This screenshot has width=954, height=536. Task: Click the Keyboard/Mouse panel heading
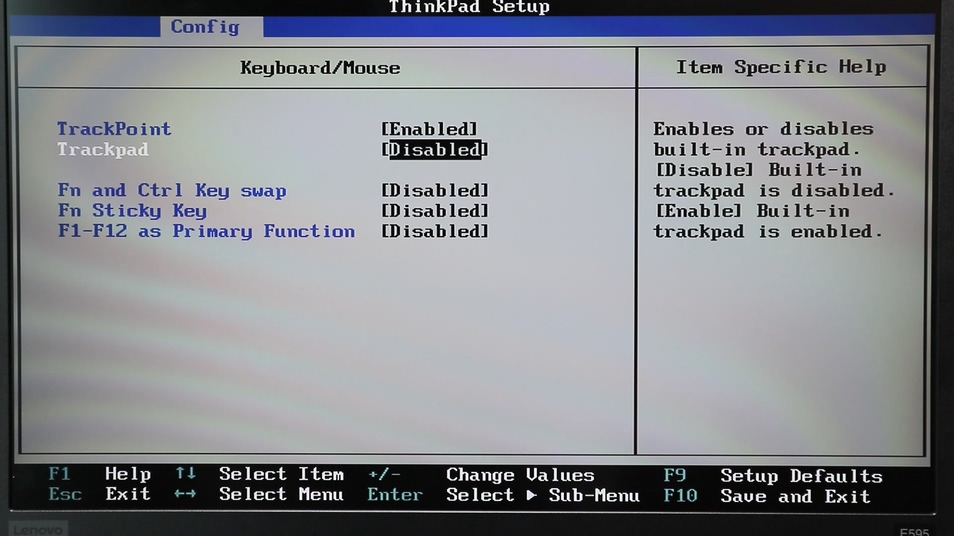coord(320,68)
